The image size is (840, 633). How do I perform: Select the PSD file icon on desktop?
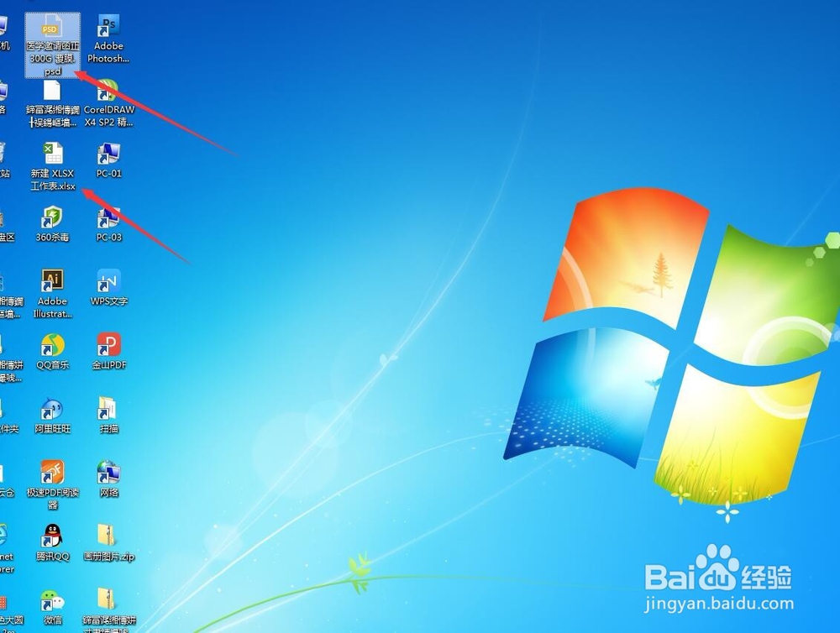point(52,45)
